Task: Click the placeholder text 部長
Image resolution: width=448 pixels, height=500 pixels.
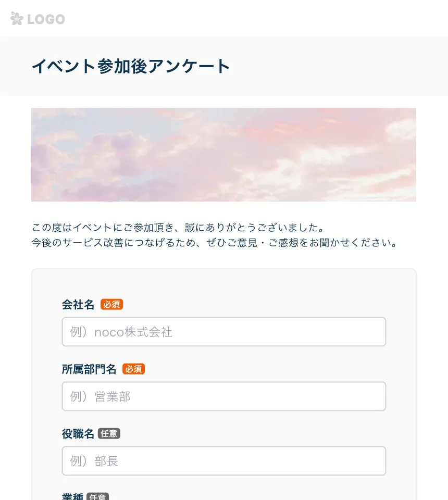Action: pos(106,461)
